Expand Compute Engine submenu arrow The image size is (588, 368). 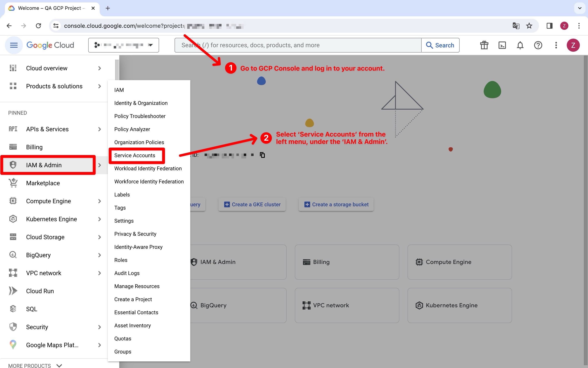pyautogui.click(x=99, y=201)
